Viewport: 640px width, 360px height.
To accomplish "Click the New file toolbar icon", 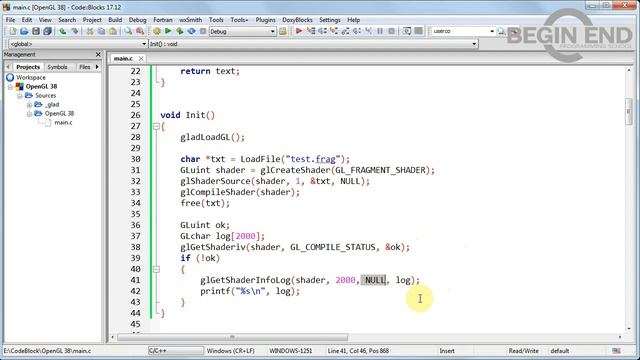I will tap(13, 31).
